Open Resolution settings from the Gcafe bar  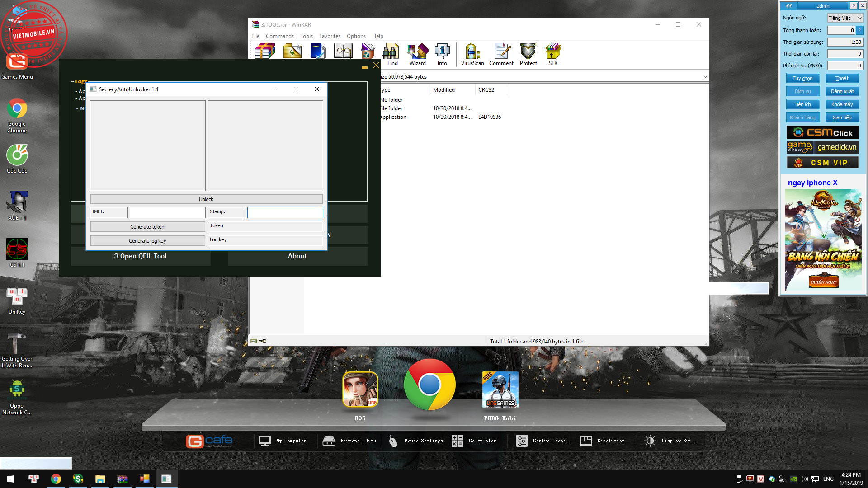(x=602, y=441)
